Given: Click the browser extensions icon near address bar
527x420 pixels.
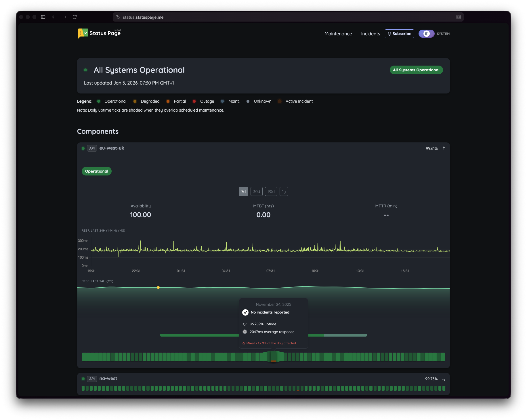Looking at the screenshot, I should tap(458, 17).
